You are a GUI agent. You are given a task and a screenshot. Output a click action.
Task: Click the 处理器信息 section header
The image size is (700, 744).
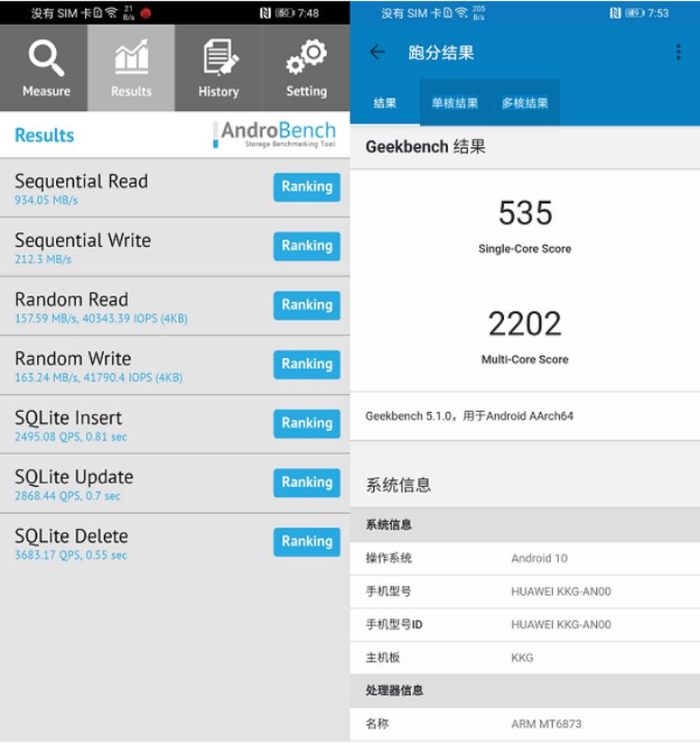(x=525, y=691)
